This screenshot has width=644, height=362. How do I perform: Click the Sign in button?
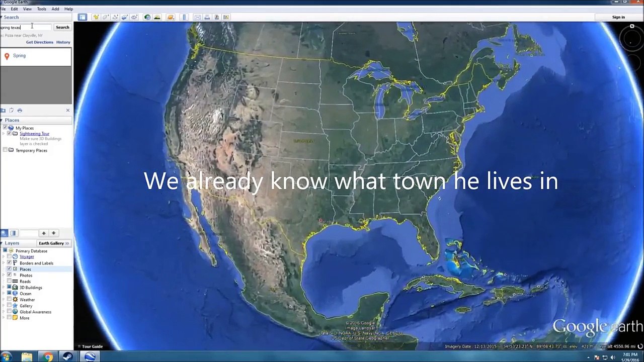point(618,17)
